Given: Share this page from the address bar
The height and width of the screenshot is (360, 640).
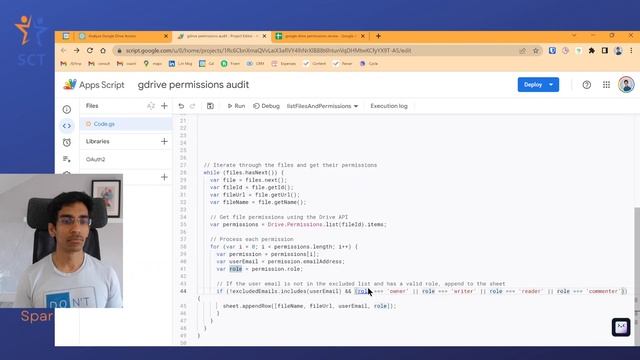Looking at the screenshot, I should [x=522, y=51].
